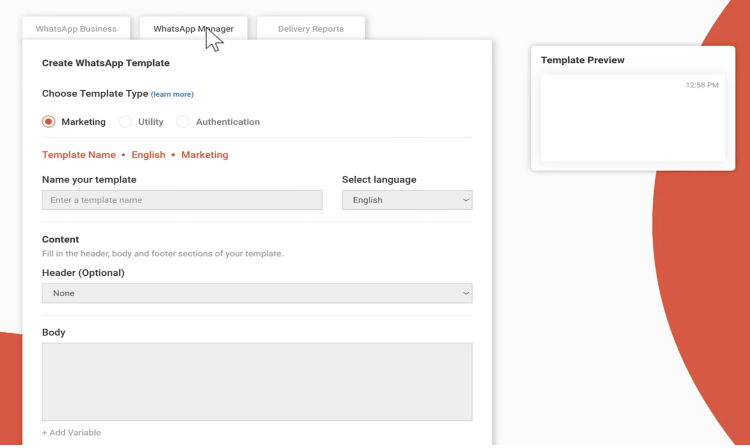Select the Utility template type
Image resolution: width=750 pixels, height=448 pixels.
tap(125, 121)
